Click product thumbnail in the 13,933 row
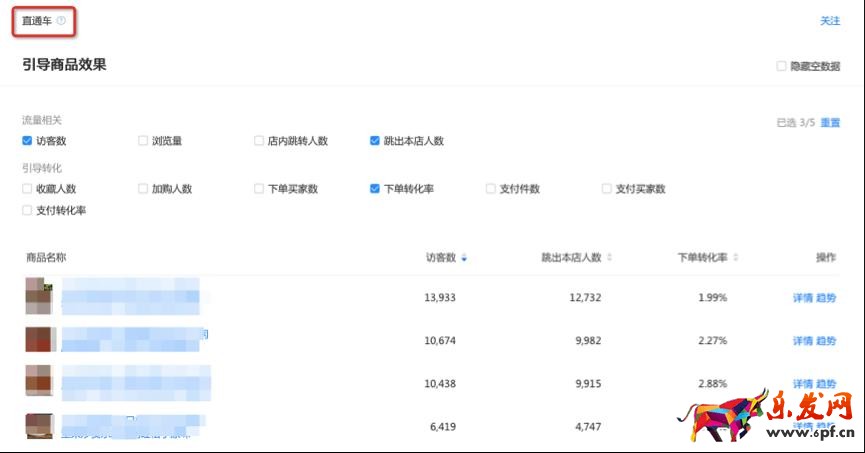865x453 pixels. (39, 296)
